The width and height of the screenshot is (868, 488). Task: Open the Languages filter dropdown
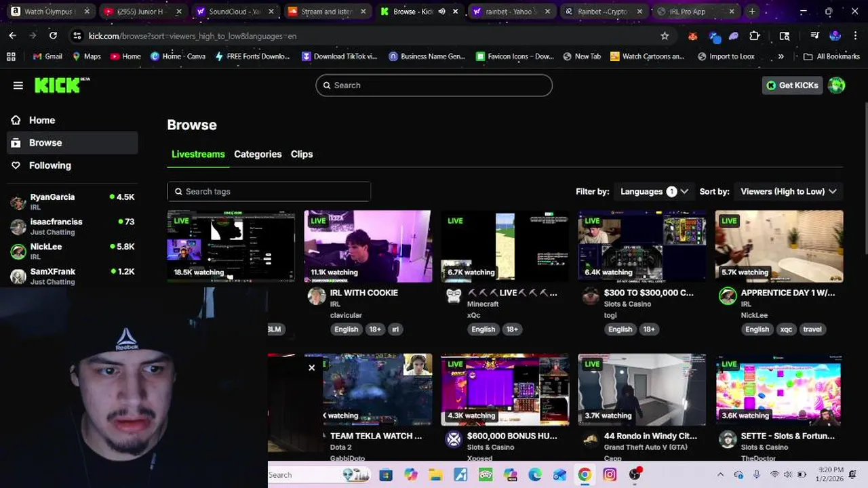coord(654,192)
